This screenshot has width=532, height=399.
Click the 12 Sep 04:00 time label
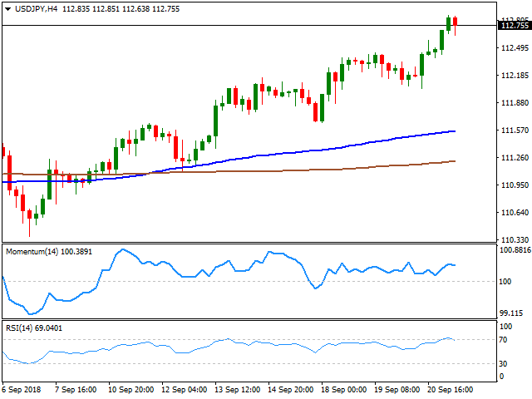click(185, 390)
